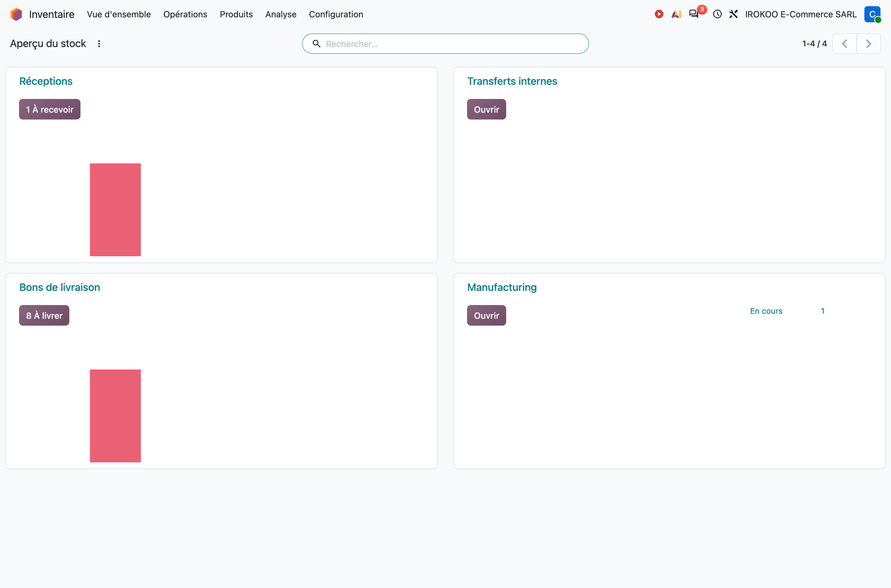This screenshot has height=588, width=891.
Task: Open the Analyse menu
Action: point(281,14)
